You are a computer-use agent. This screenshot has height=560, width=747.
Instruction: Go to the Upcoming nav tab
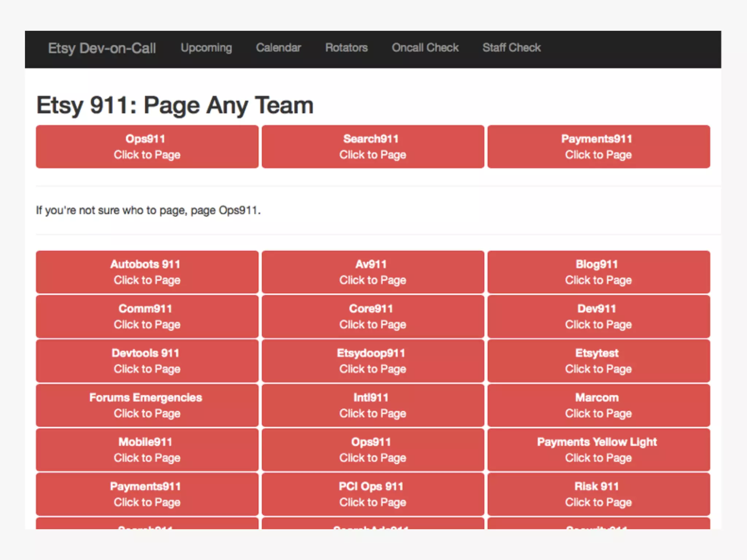(206, 48)
